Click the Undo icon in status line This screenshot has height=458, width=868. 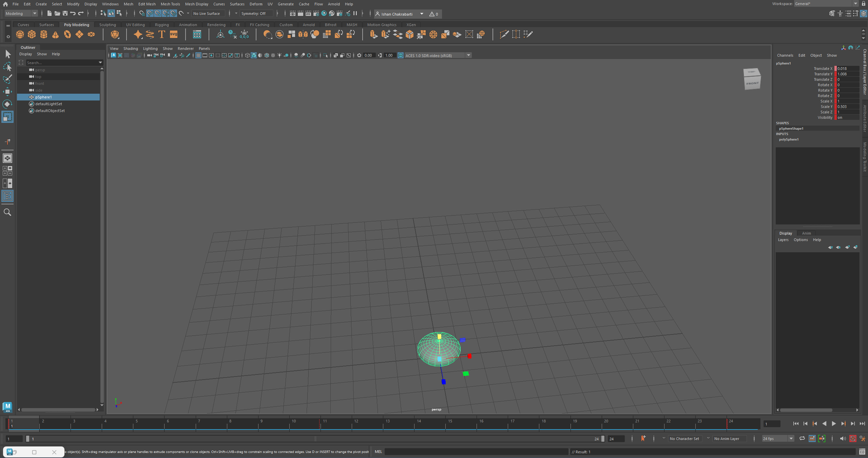tap(73, 14)
